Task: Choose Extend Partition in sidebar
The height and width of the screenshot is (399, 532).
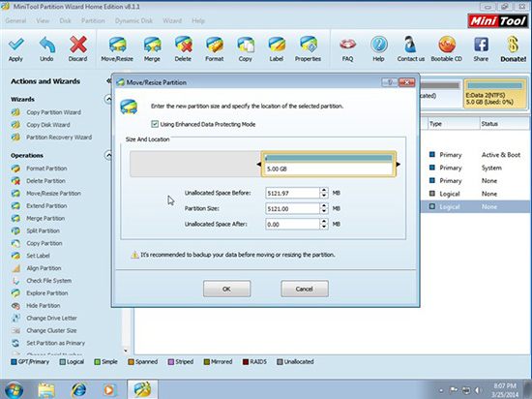Action: (x=46, y=206)
